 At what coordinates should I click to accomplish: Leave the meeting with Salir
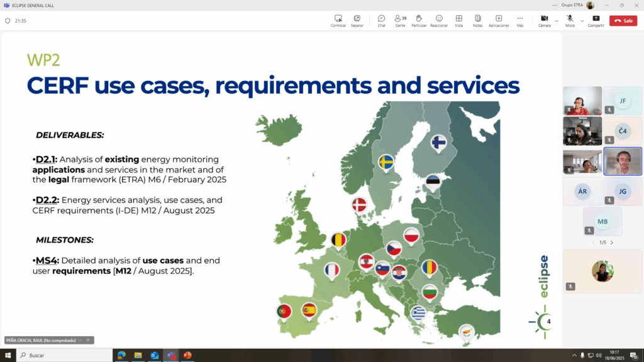(623, 21)
